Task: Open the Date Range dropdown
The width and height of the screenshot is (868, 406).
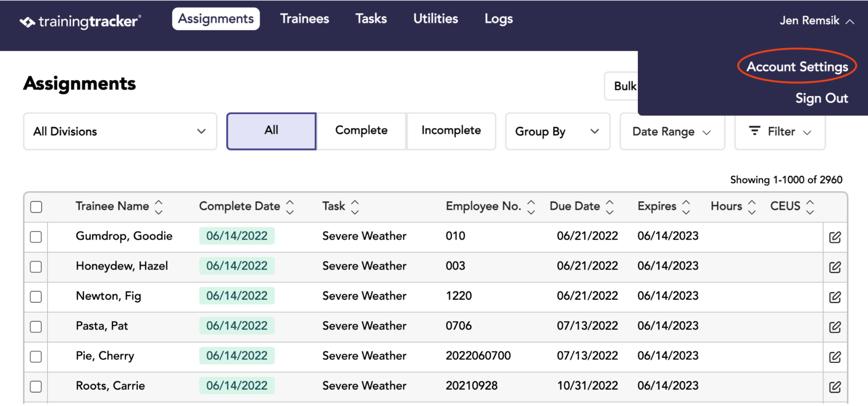Action: (x=672, y=131)
